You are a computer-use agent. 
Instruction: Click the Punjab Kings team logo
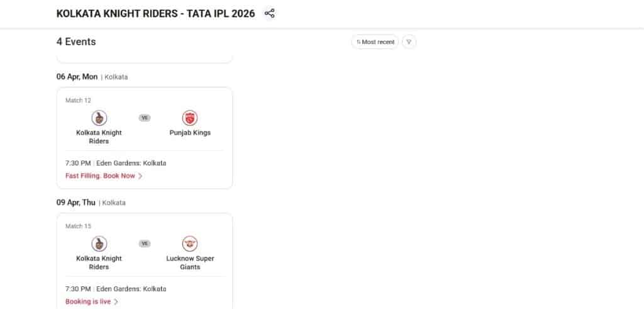190,118
